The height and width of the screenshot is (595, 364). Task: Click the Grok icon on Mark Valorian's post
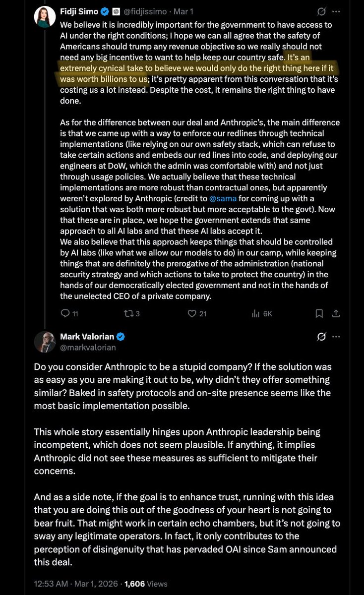tap(321, 337)
